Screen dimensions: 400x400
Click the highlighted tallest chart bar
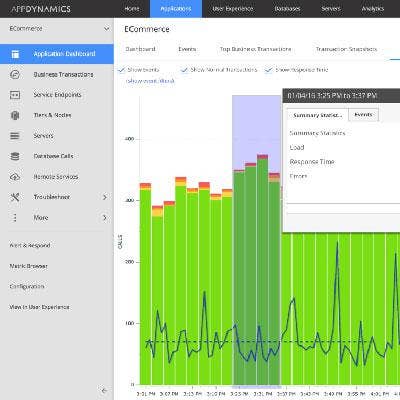(263, 270)
